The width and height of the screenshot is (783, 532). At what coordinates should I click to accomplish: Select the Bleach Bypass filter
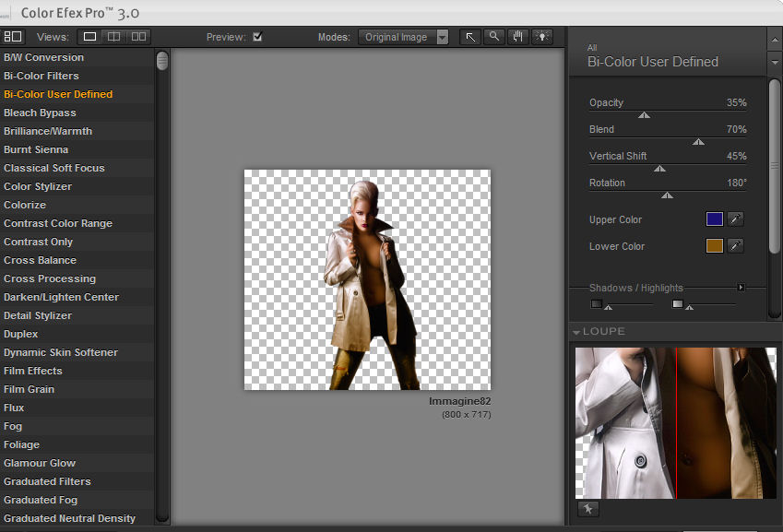[40, 112]
